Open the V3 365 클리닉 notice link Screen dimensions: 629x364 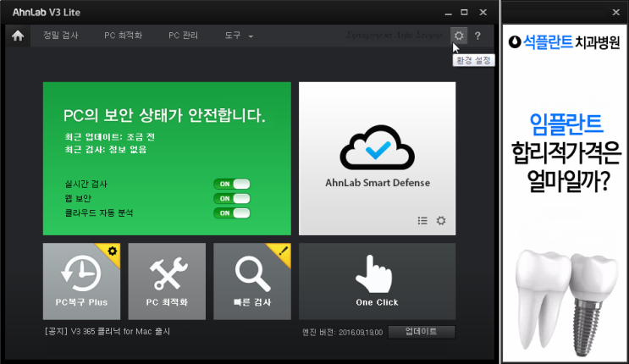click(x=108, y=332)
